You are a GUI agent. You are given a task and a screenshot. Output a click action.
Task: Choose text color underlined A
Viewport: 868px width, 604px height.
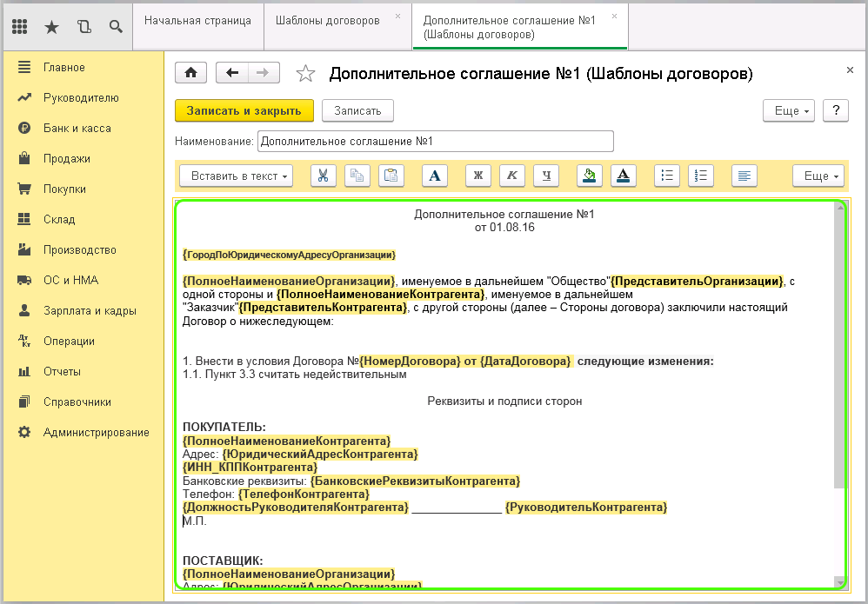coord(624,176)
